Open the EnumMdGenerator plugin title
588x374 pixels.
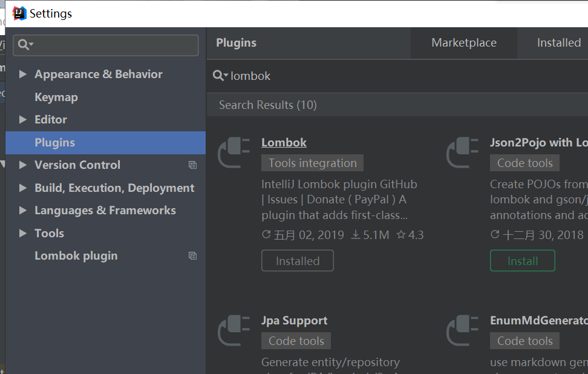coord(539,321)
